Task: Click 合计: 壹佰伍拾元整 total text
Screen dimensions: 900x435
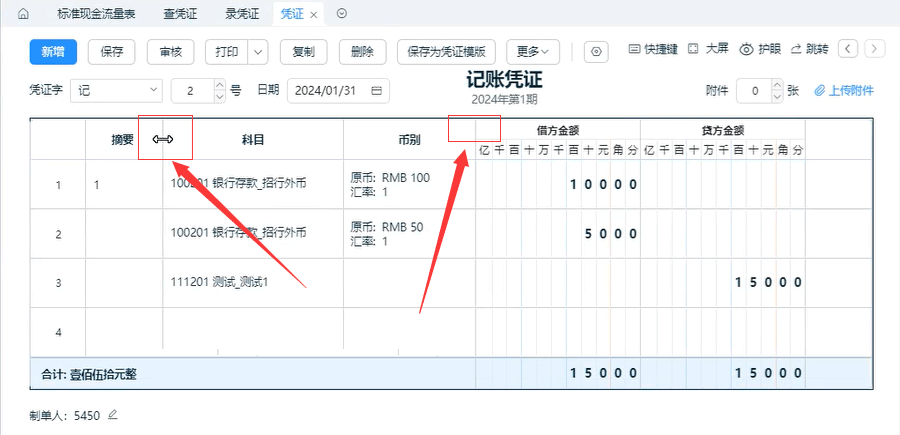Action: (89, 375)
